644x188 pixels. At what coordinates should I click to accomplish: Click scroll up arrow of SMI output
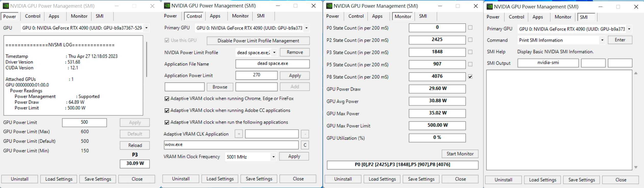pyautogui.click(x=636, y=73)
